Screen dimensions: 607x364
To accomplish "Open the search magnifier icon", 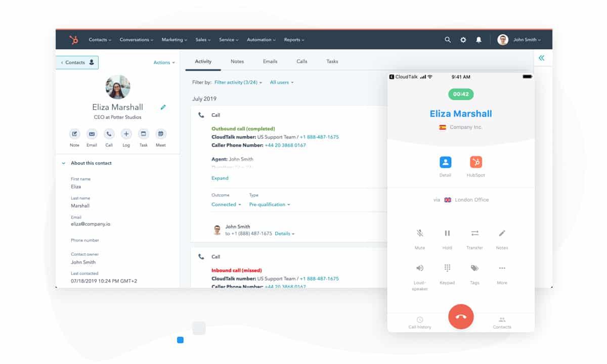I will [448, 40].
